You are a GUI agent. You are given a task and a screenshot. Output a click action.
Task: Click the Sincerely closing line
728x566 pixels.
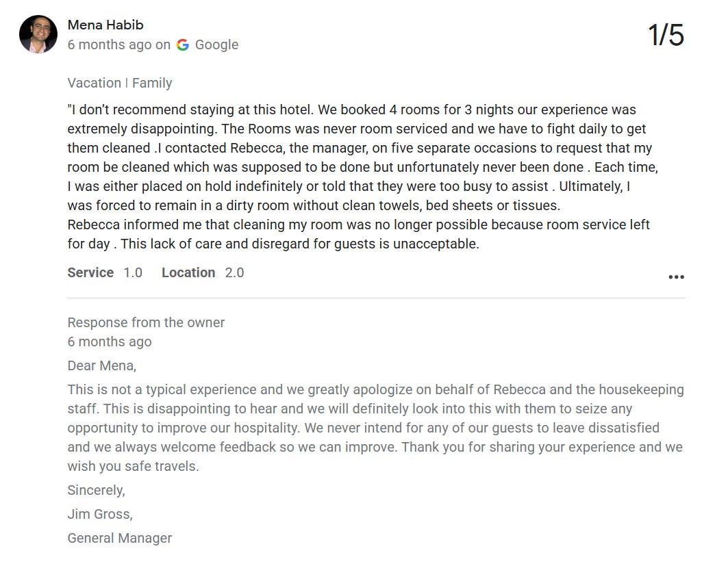point(96,490)
